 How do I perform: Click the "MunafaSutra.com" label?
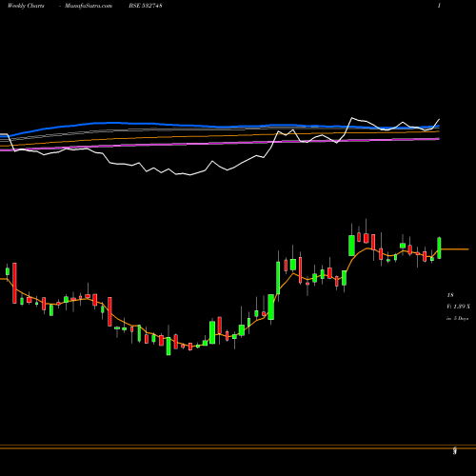click(89, 6)
